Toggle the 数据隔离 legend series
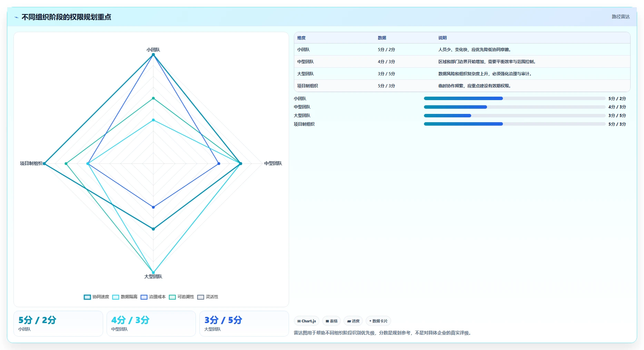 pos(125,297)
